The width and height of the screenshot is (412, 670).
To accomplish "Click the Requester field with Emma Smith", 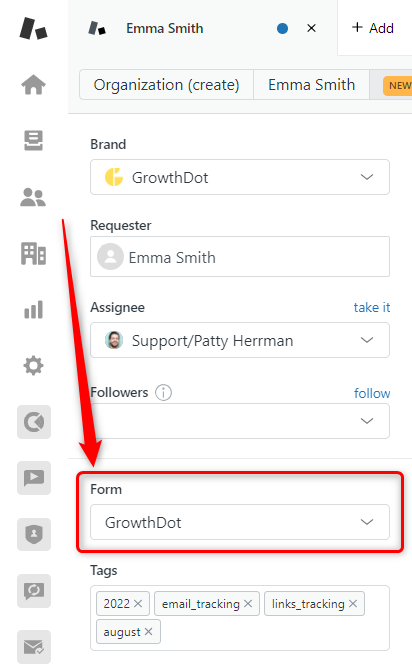I will [x=240, y=256].
